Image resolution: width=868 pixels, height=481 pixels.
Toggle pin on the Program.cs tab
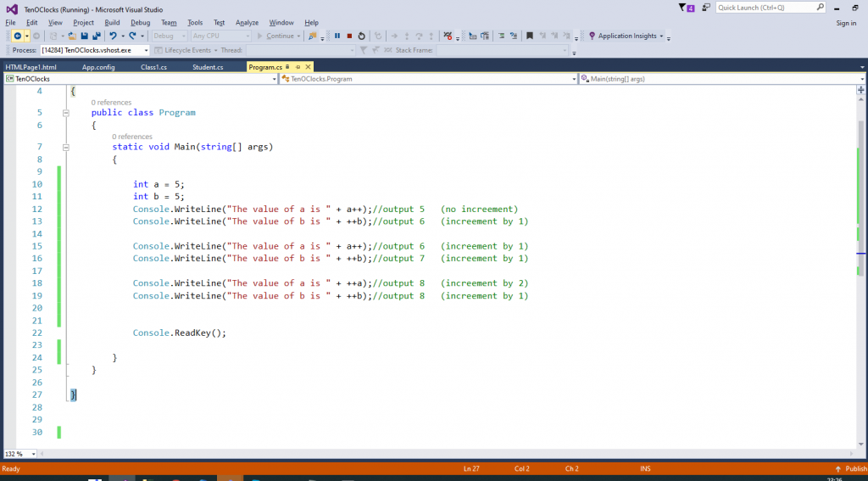(298, 67)
